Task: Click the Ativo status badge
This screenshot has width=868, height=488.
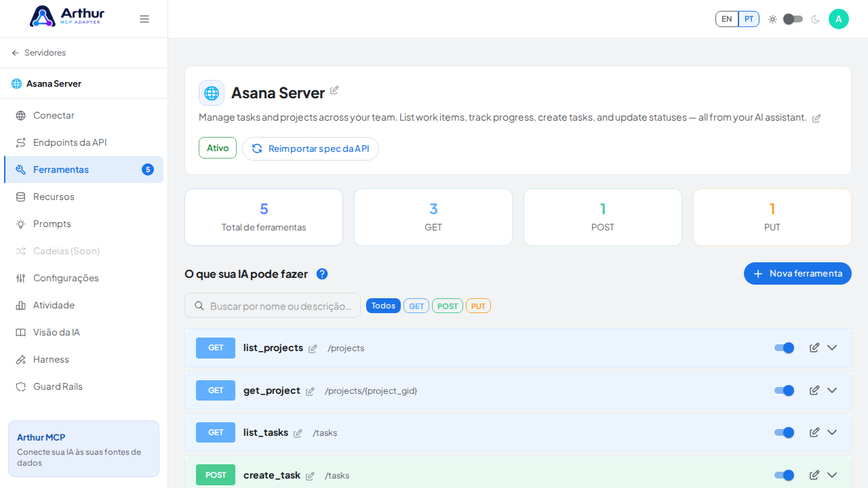Action: pyautogui.click(x=218, y=148)
